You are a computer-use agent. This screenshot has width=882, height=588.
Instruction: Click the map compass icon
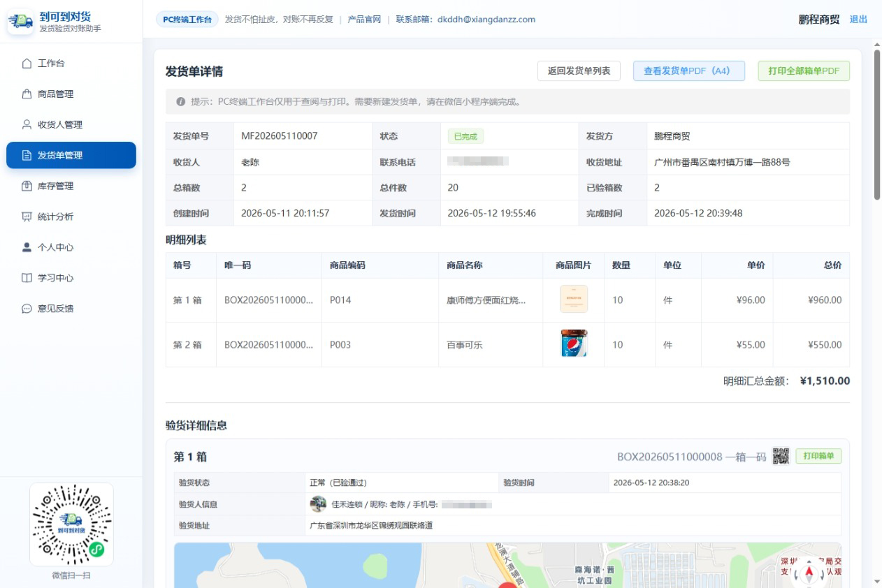810,573
